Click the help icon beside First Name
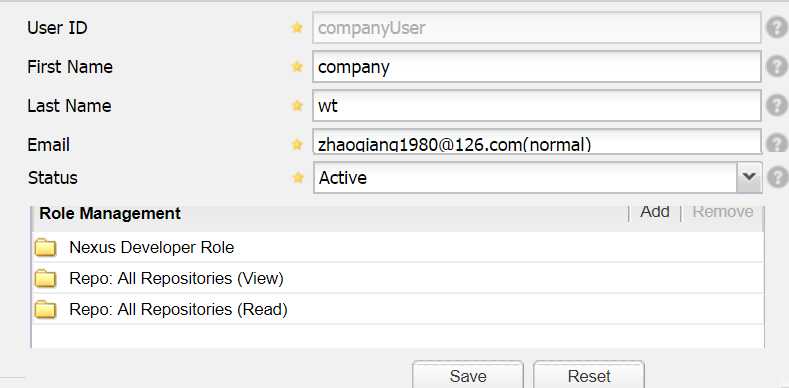 click(777, 66)
